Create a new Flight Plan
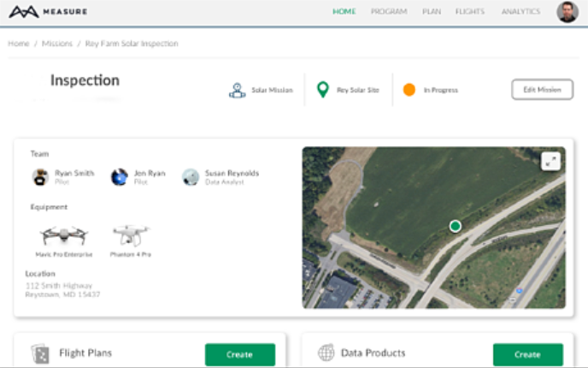Image resolution: width=588 pixels, height=368 pixels. 239,354
